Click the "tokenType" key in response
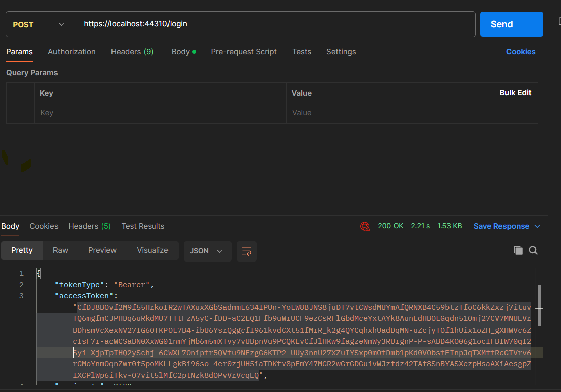This screenshot has width=561, height=392. (x=79, y=285)
